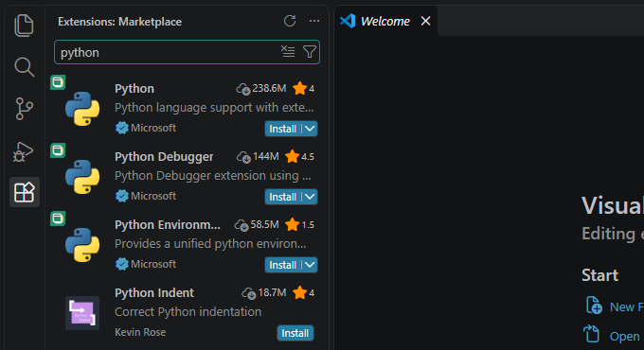Open the Run and Debug view
Image resolution: width=644 pixels, height=350 pixels.
pyautogui.click(x=24, y=151)
